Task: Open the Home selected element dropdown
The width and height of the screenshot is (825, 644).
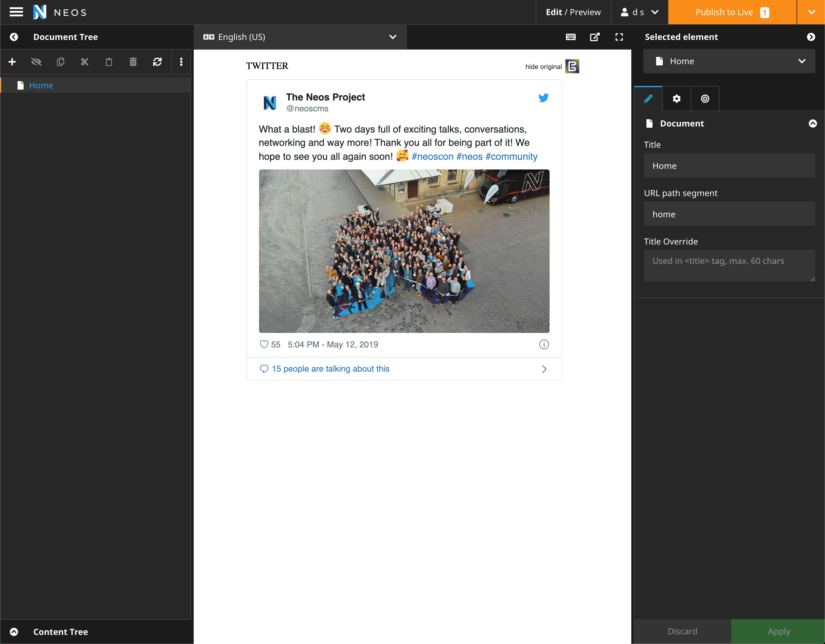Action: click(729, 61)
